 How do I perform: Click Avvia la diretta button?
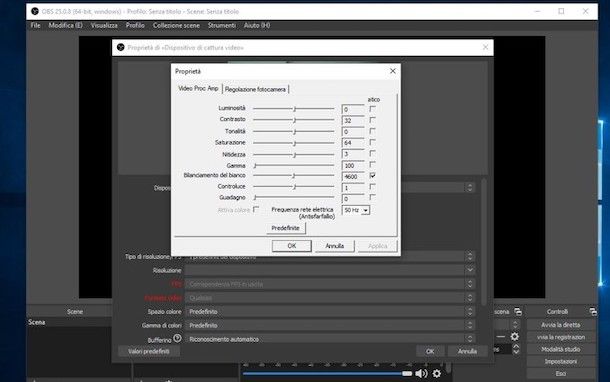[x=561, y=325]
